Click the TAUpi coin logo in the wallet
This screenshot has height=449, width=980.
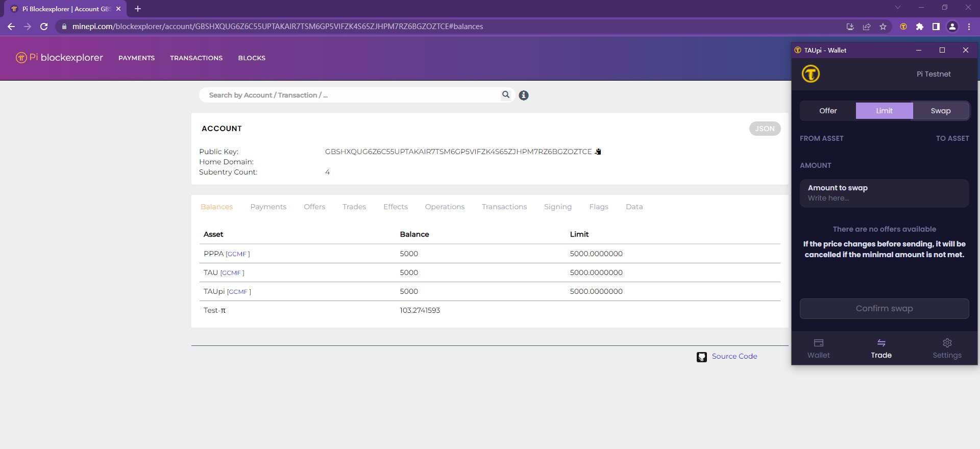[811, 74]
